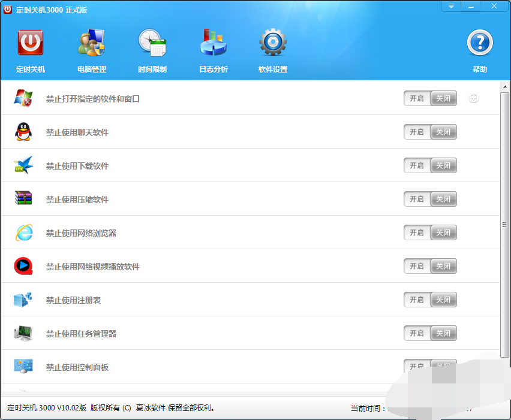This screenshot has width=511, height=420.
Task: Enable 禁止使用任务管理器 with 开启
Action: click(417, 333)
